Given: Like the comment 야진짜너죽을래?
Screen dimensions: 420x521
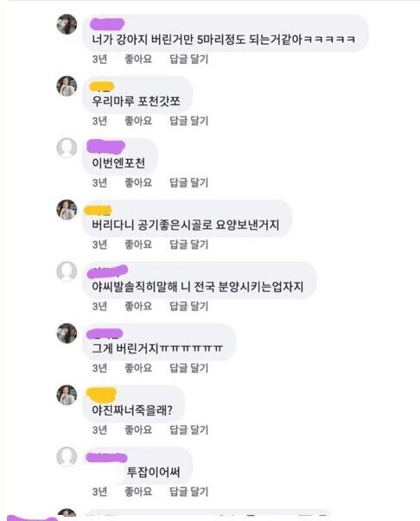Looking at the screenshot, I should pos(138,430).
